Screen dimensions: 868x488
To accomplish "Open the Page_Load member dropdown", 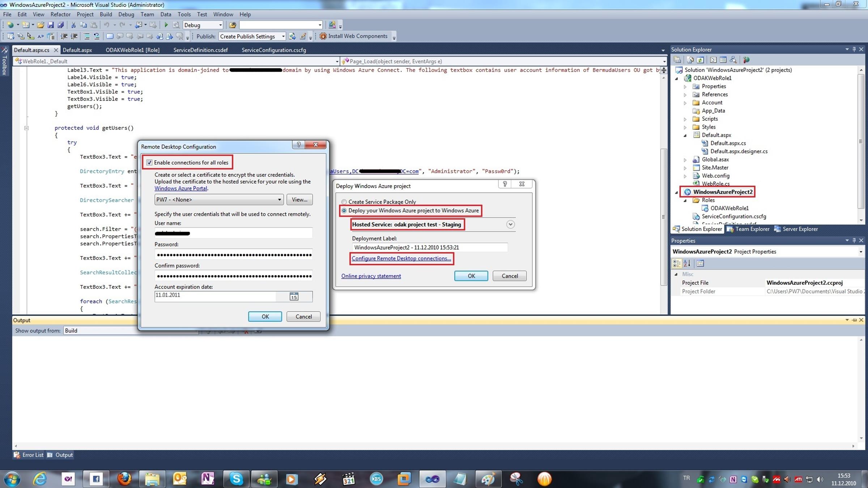I will click(x=664, y=61).
